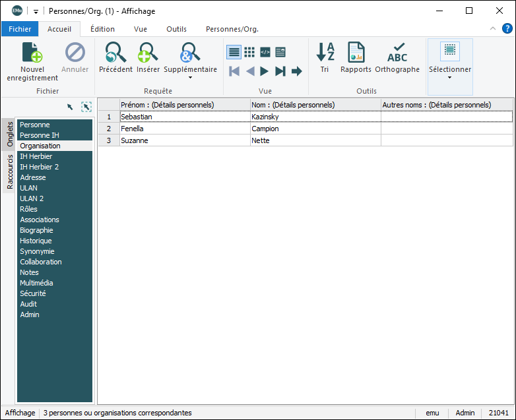Image resolution: width=516 pixels, height=420 pixels.
Task: Toggle the dashed selection pointer mode
Action: pos(86,107)
